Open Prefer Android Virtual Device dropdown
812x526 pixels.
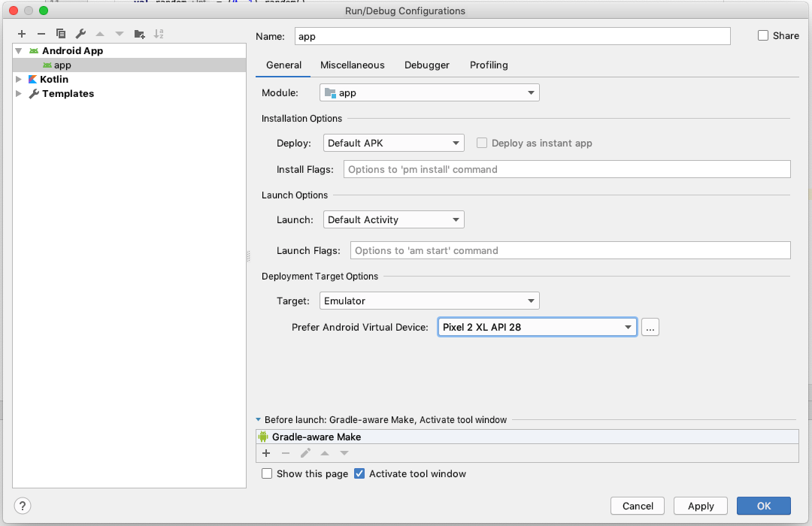[x=538, y=327]
